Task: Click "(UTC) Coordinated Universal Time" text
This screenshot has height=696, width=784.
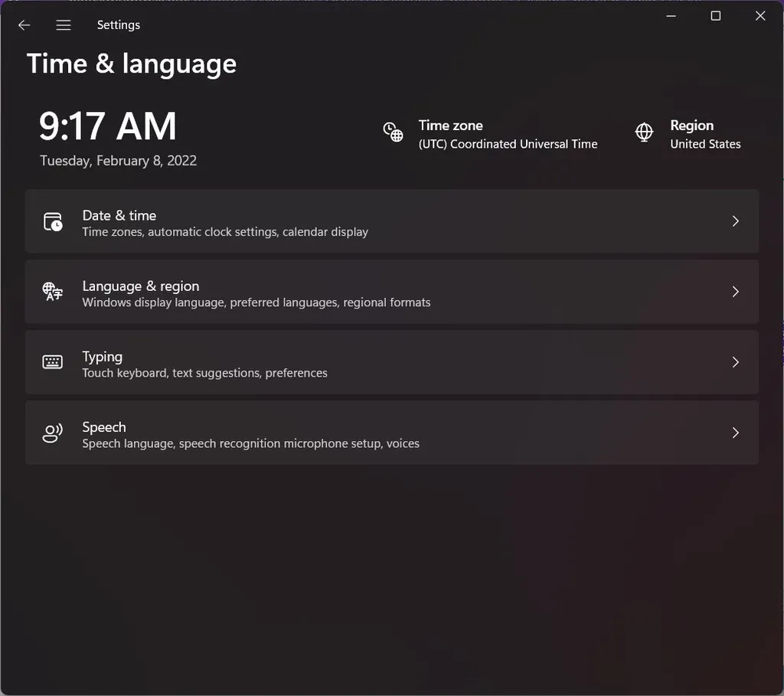Action: [x=508, y=144]
